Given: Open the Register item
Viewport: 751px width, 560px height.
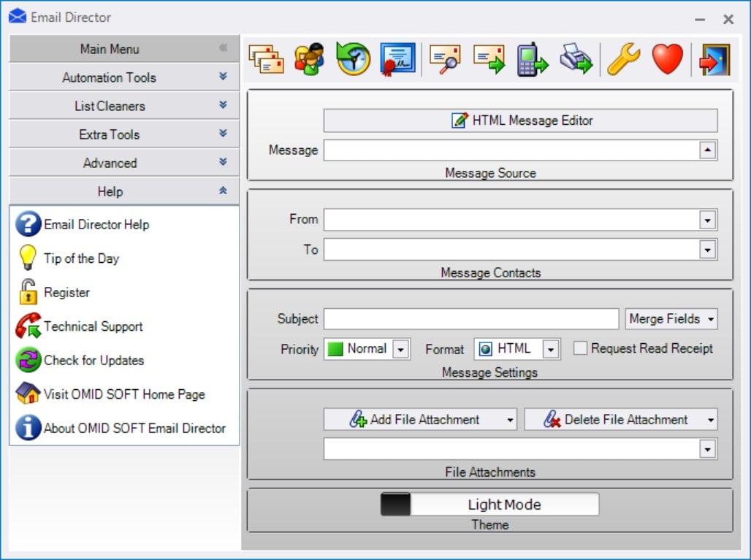Looking at the screenshot, I should (x=66, y=292).
